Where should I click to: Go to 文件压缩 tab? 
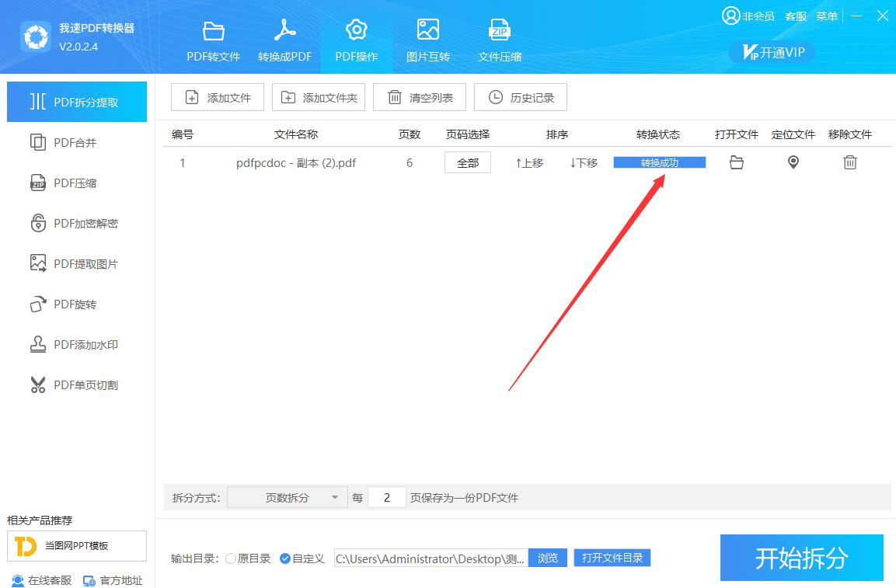[x=500, y=41]
